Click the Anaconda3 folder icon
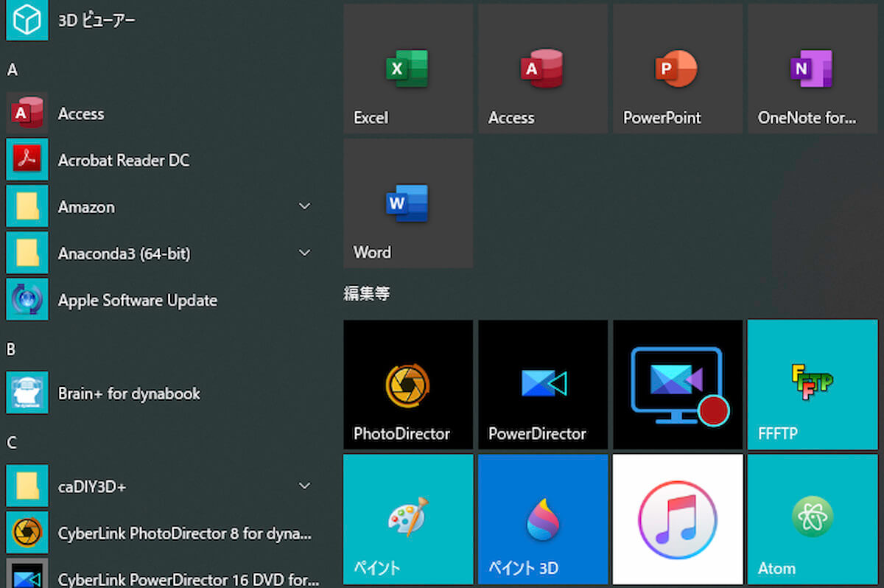This screenshot has width=884, height=588. pos(27,253)
